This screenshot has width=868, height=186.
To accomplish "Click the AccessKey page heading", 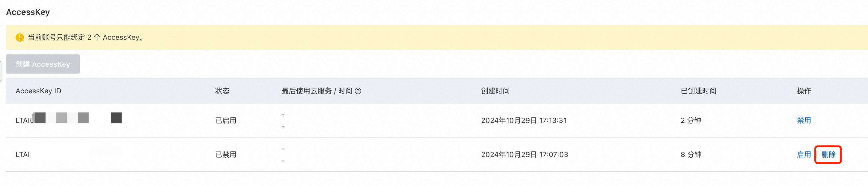I will 28,12.
